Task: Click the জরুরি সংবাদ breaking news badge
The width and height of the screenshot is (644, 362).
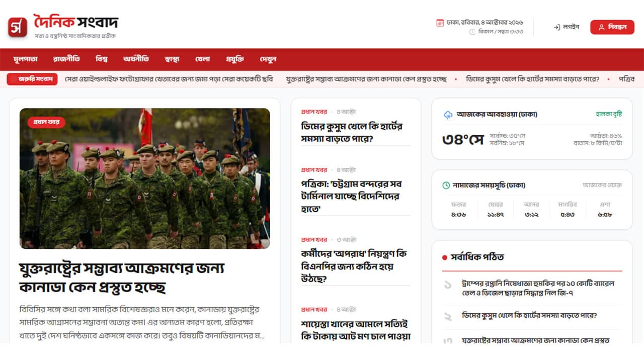Action: 32,79
